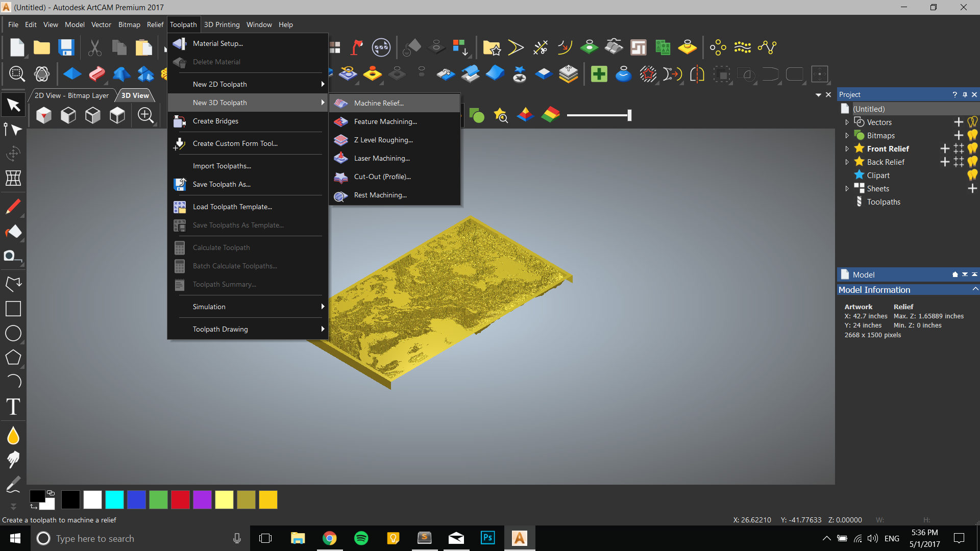
Task: Select Toolpaths in project tree
Action: (x=884, y=202)
